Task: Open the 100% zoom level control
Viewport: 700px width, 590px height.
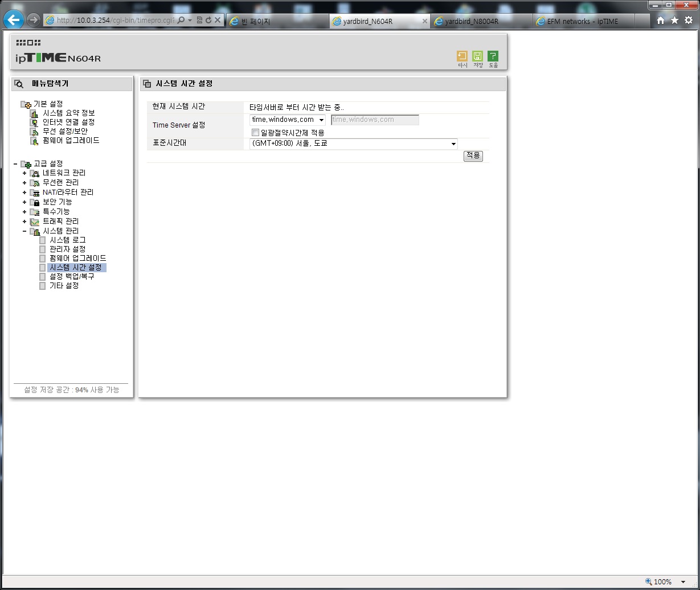Action: coord(666,582)
